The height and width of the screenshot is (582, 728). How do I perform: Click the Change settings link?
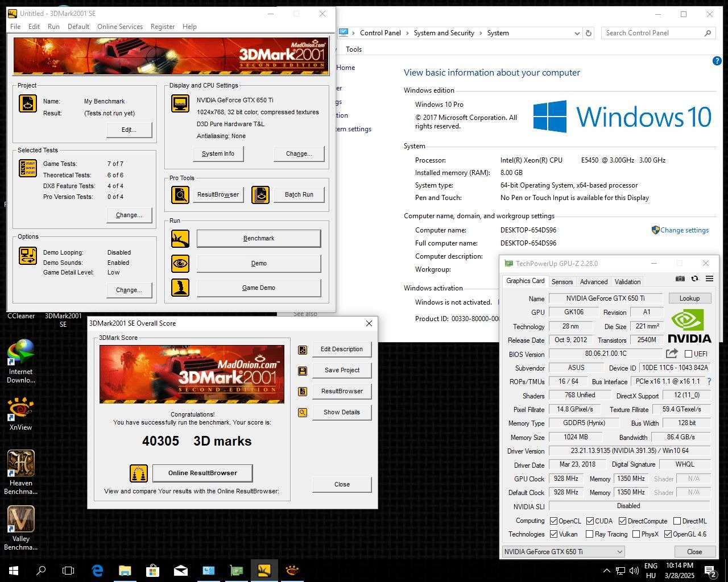[684, 230]
